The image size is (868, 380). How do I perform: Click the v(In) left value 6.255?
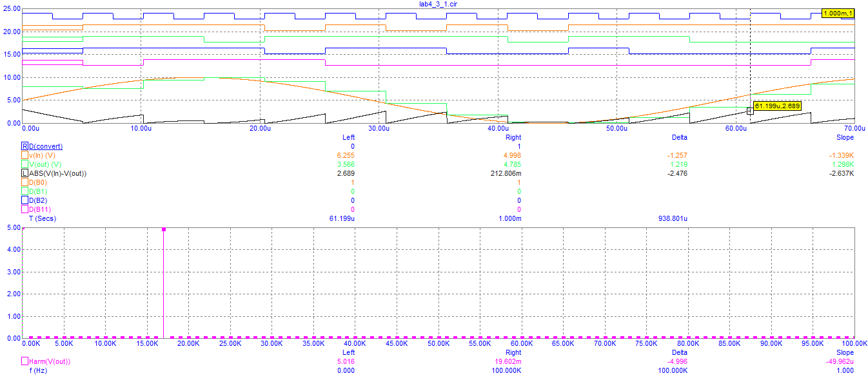click(346, 155)
